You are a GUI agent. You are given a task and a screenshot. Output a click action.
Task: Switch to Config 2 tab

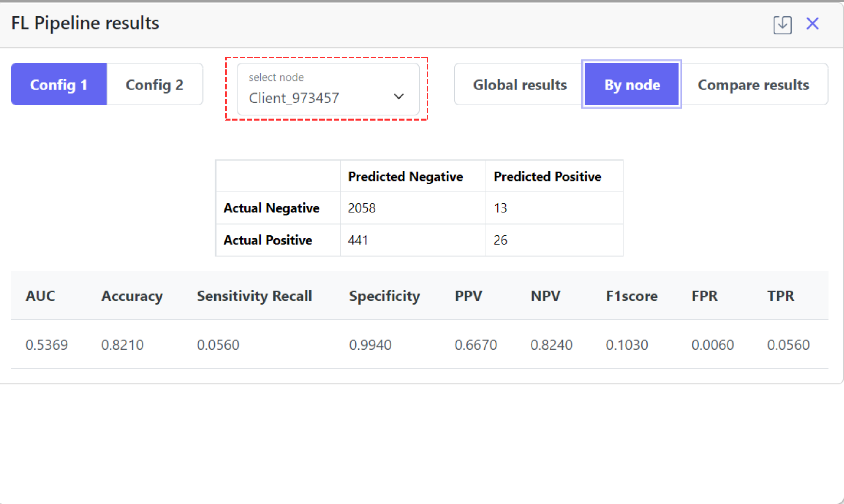pyautogui.click(x=155, y=84)
